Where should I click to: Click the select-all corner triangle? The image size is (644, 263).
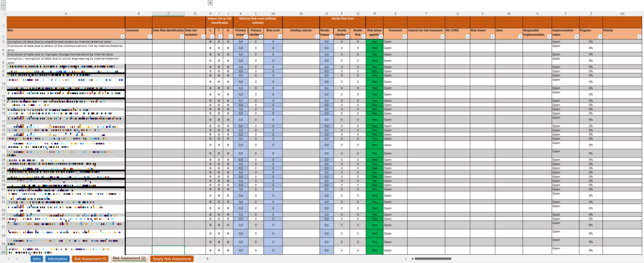point(3,14)
